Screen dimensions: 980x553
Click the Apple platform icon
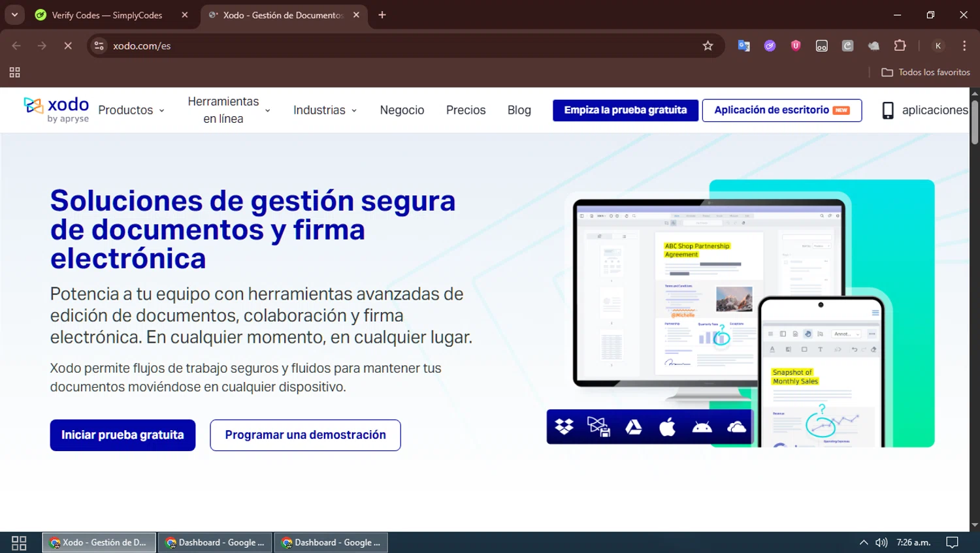667,427
